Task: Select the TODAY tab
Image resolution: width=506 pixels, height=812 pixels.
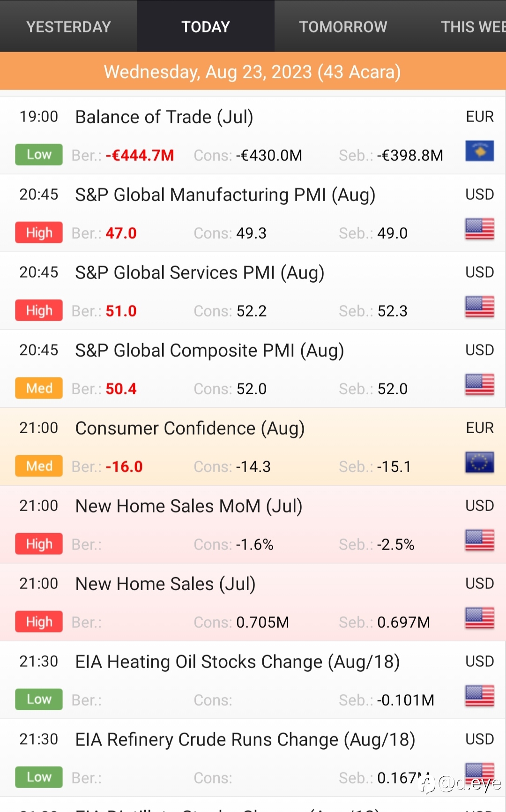Action: (x=206, y=27)
